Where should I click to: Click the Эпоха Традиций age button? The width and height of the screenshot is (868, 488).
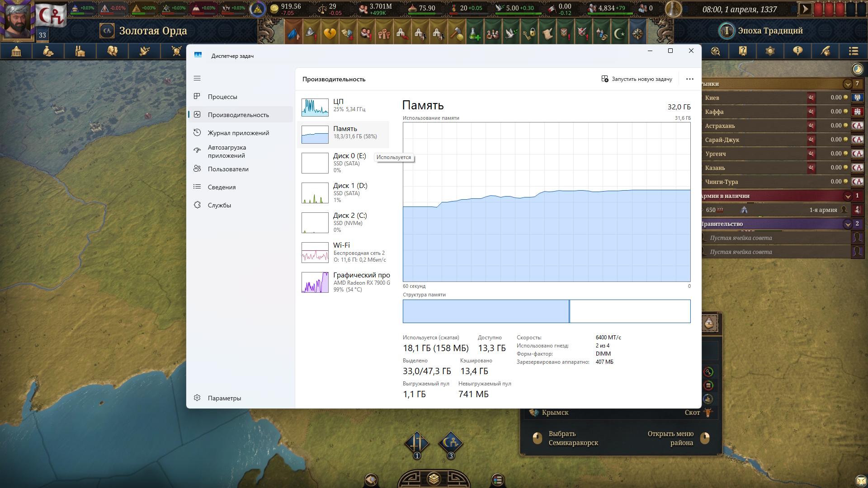[x=770, y=31]
